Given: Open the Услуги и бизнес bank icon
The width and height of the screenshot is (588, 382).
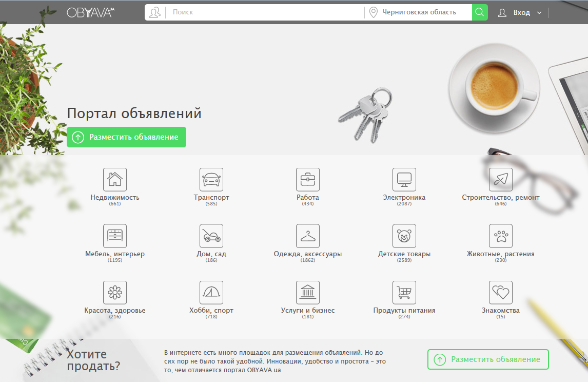Looking at the screenshot, I should [308, 292].
